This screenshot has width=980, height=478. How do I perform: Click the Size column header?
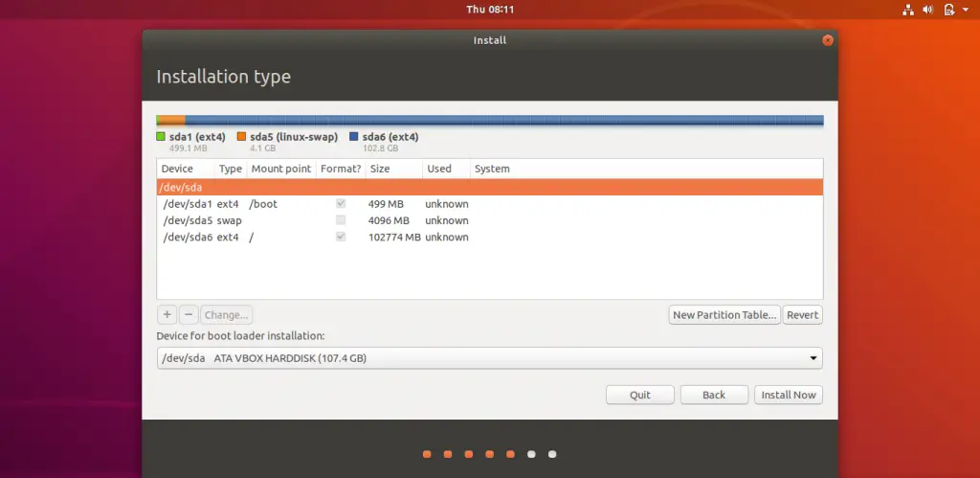coord(393,169)
